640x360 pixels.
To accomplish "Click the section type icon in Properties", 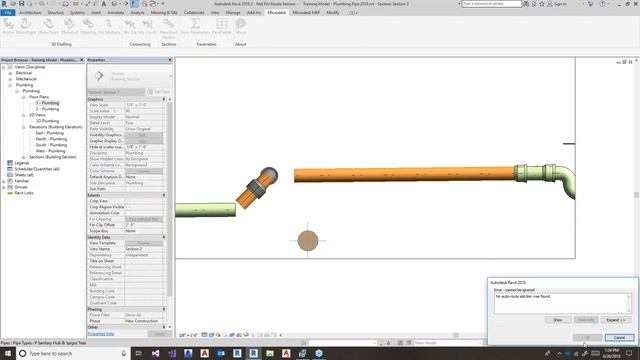I will 99,76.
